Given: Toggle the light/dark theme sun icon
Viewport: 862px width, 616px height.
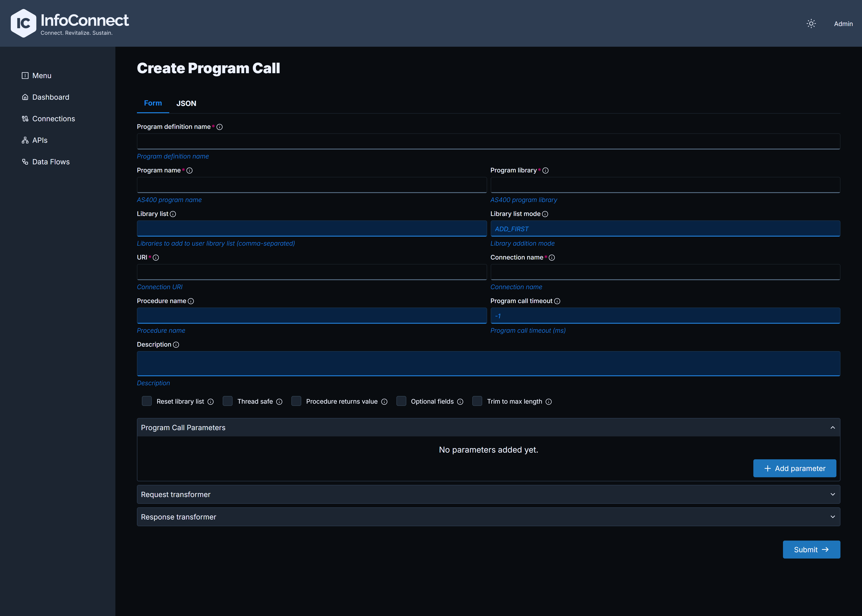Looking at the screenshot, I should [x=811, y=24].
